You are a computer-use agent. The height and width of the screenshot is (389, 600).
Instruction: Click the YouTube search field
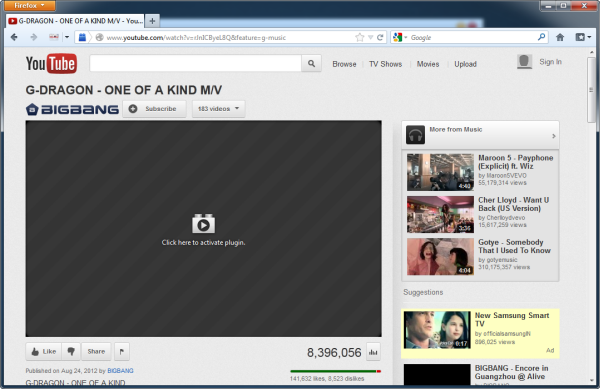[196, 63]
